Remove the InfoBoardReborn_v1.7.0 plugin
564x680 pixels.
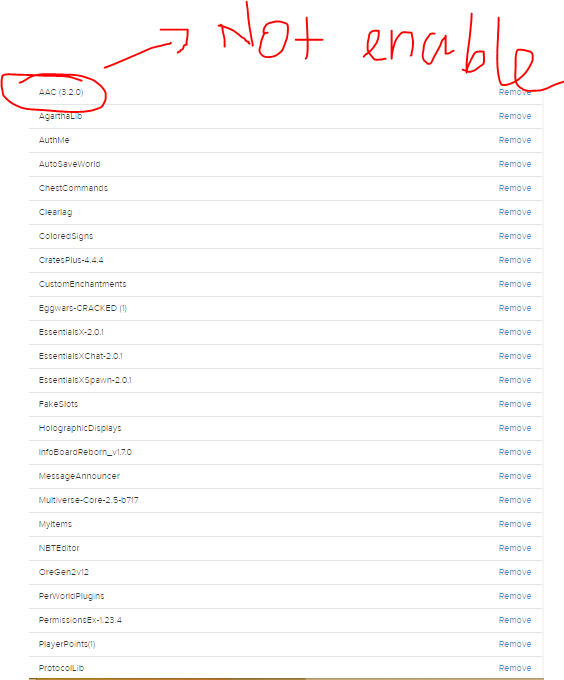click(x=515, y=452)
